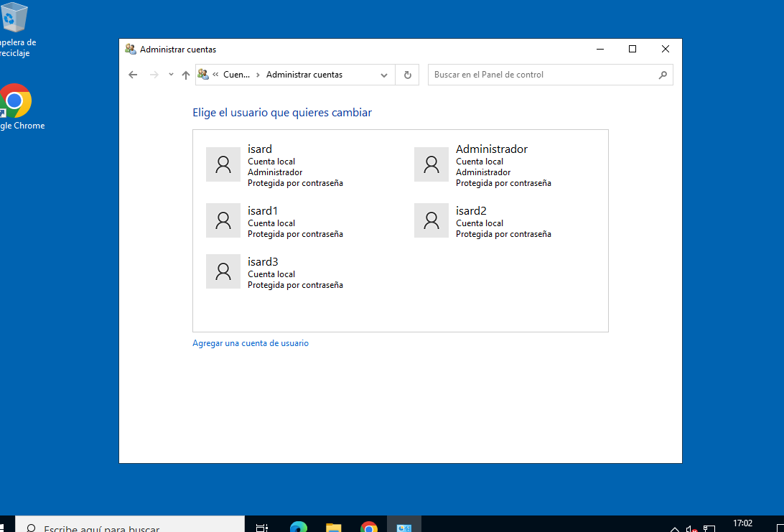Open the isard1 user avatar
Screen dimensions: 784x532
[x=223, y=220]
